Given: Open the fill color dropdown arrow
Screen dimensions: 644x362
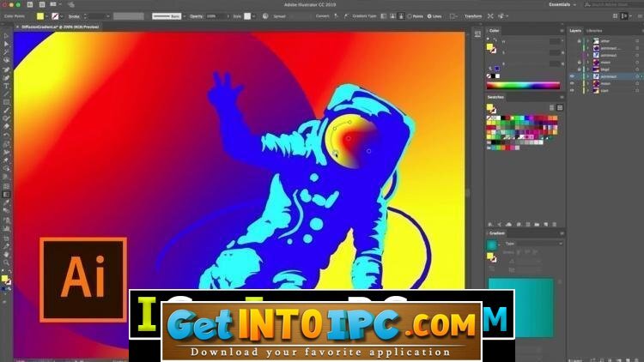Looking at the screenshot, I should point(47,16).
